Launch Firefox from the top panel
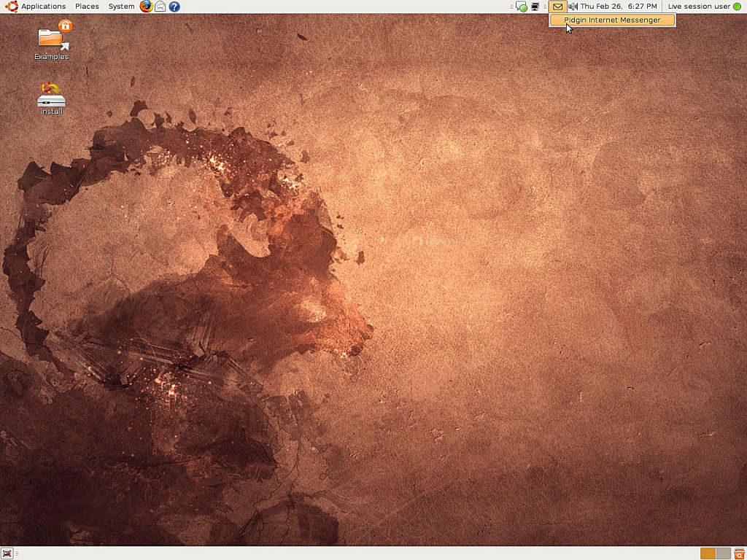The image size is (747, 560). pos(146,7)
